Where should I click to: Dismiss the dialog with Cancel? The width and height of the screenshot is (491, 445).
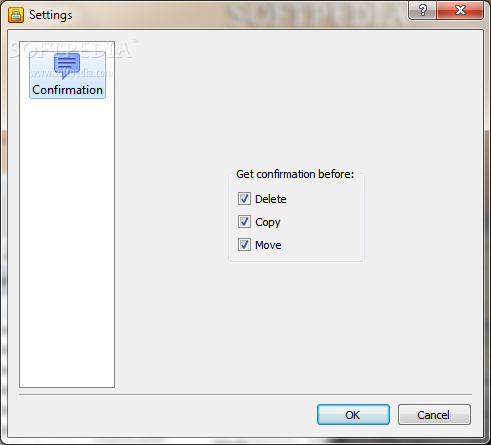click(434, 415)
